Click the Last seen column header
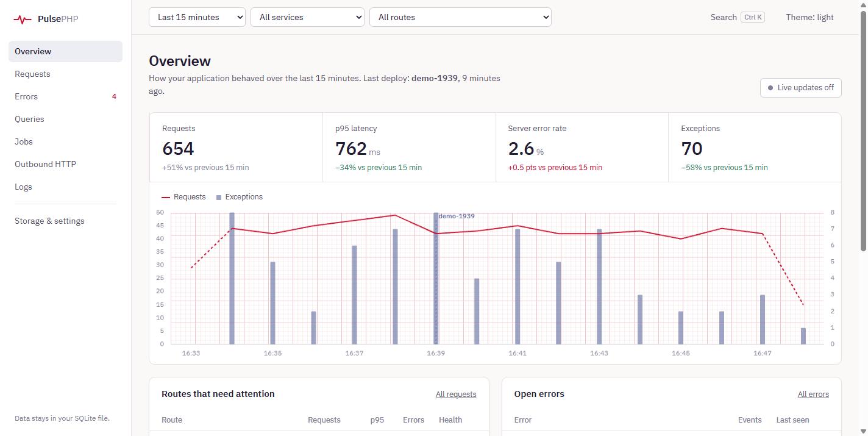The image size is (868, 436). click(x=792, y=420)
